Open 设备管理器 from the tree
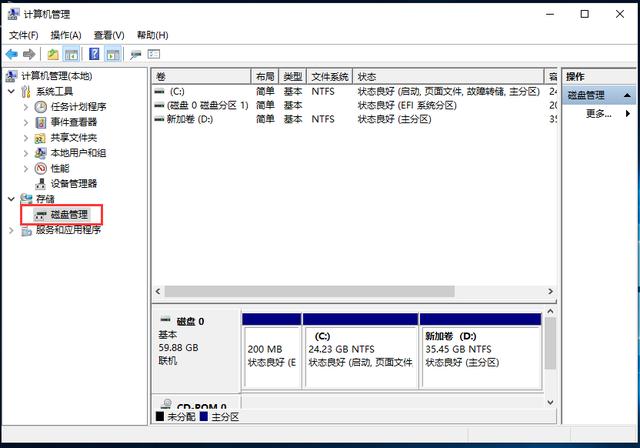640x448 pixels. click(74, 184)
